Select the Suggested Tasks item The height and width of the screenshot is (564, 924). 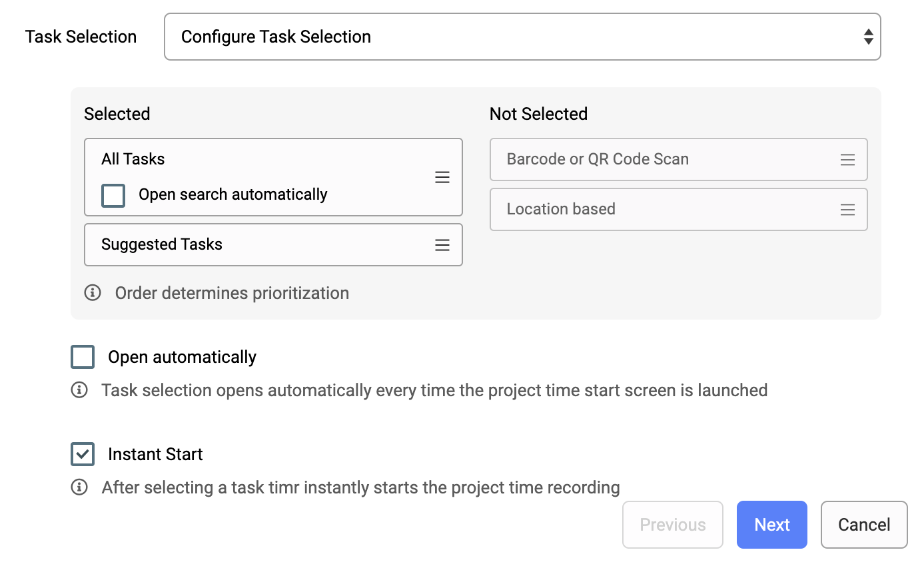(x=273, y=245)
